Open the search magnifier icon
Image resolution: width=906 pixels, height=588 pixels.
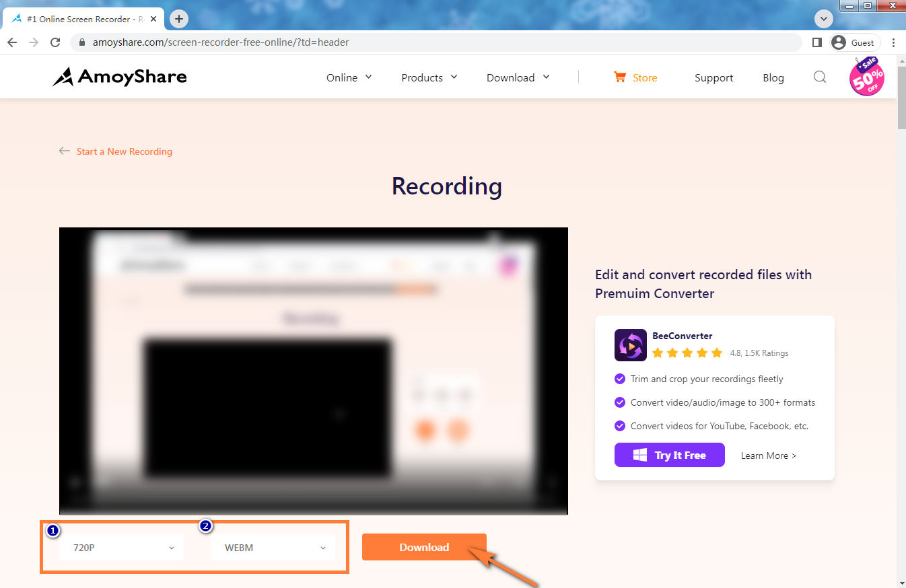[x=819, y=77]
